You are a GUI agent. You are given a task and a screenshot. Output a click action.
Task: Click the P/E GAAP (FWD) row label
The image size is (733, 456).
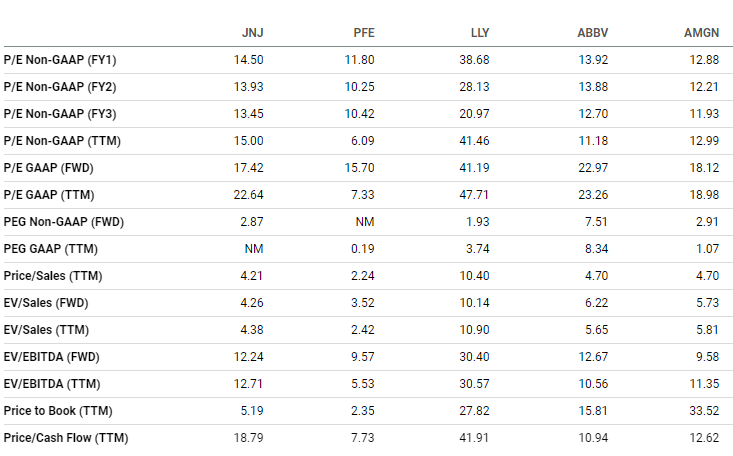[x=49, y=168]
